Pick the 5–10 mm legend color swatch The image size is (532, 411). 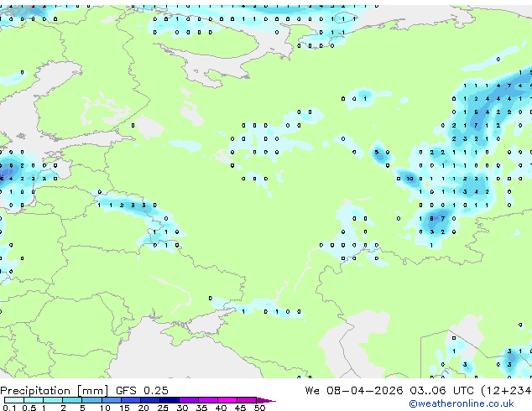click(x=91, y=400)
